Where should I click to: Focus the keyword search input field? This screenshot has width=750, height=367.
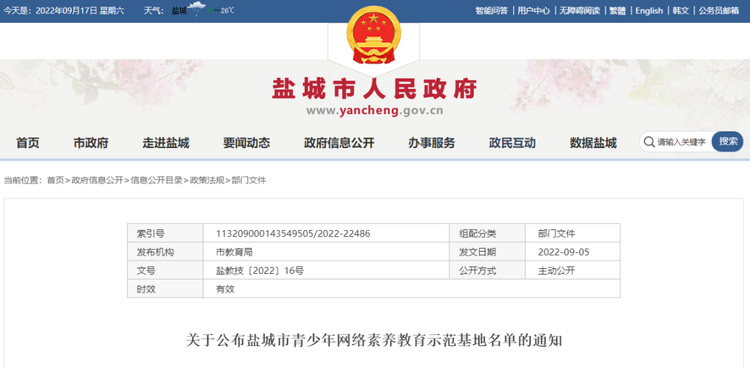click(x=681, y=142)
